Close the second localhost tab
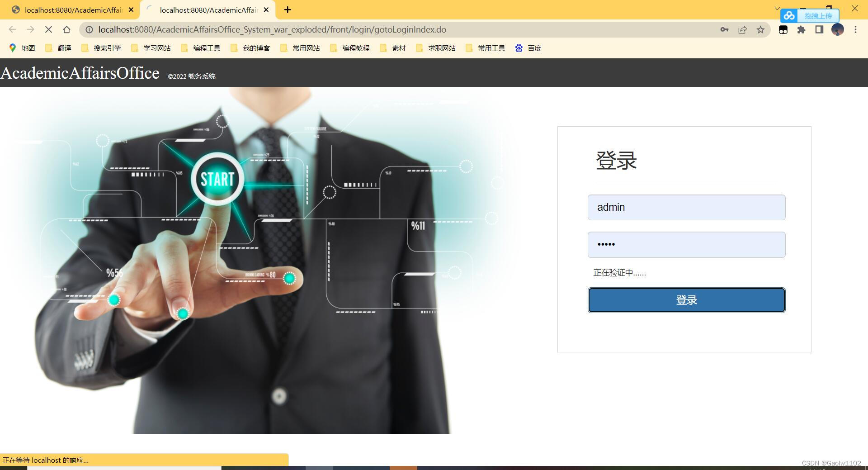Viewport: 868px width, 470px height. point(266,9)
